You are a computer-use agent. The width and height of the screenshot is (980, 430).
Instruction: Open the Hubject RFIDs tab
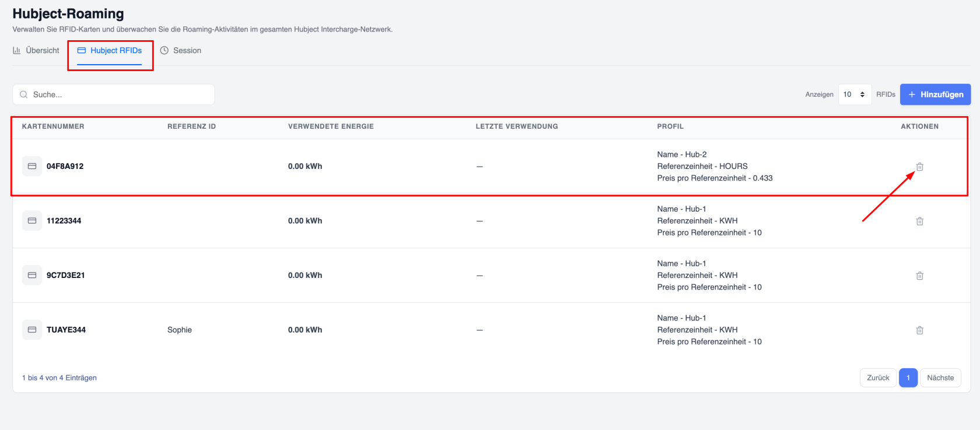point(110,51)
